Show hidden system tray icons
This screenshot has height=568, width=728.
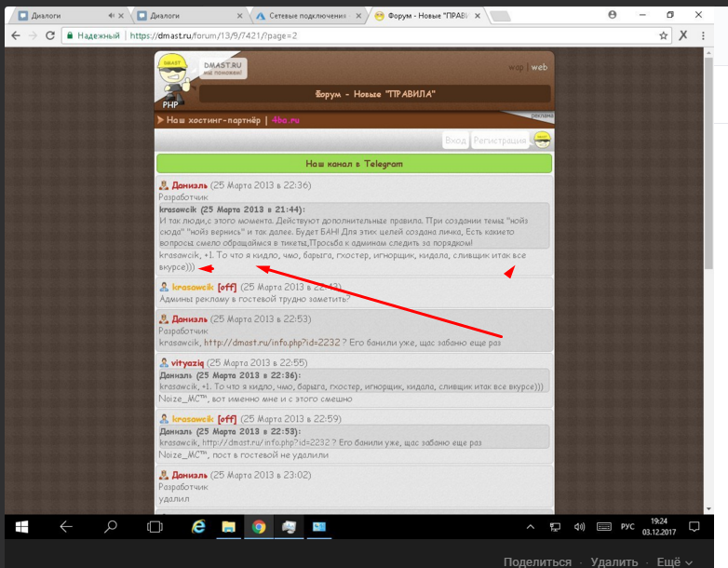point(534,527)
